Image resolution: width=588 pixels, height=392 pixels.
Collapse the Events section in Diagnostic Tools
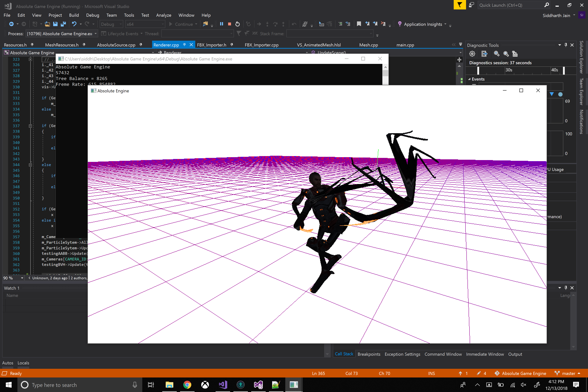pos(469,79)
